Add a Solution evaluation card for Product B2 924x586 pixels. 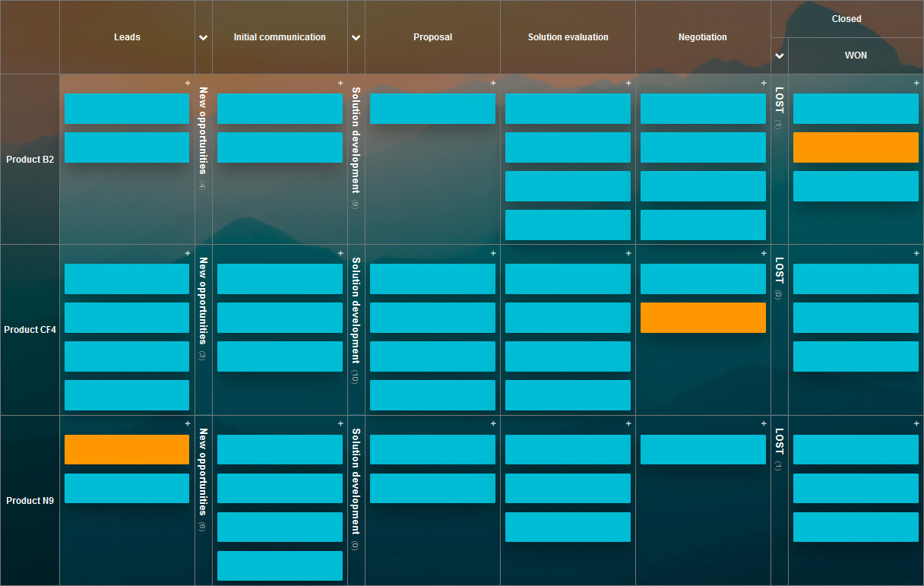point(628,83)
